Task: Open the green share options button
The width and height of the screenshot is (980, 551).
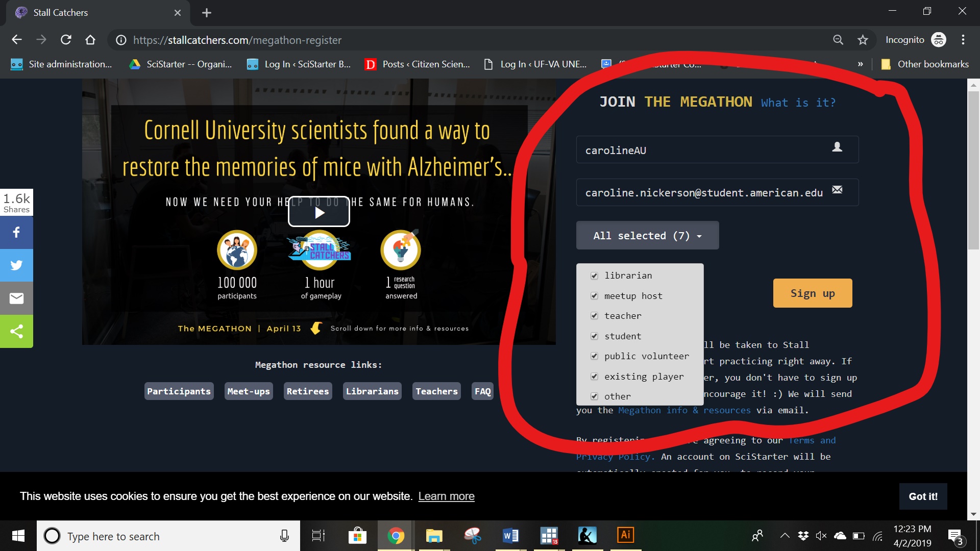Action: (16, 331)
